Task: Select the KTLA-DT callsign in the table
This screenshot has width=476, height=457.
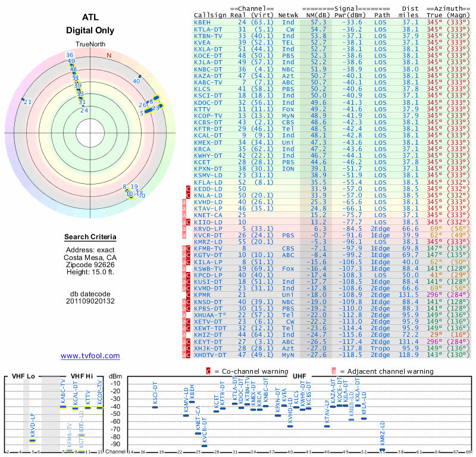Action: (208, 29)
